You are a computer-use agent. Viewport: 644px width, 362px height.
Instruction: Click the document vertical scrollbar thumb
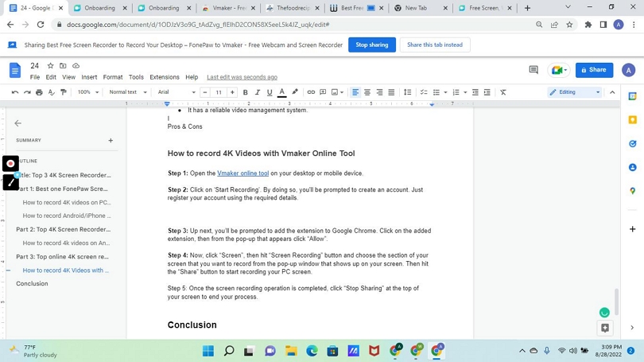tap(616, 302)
